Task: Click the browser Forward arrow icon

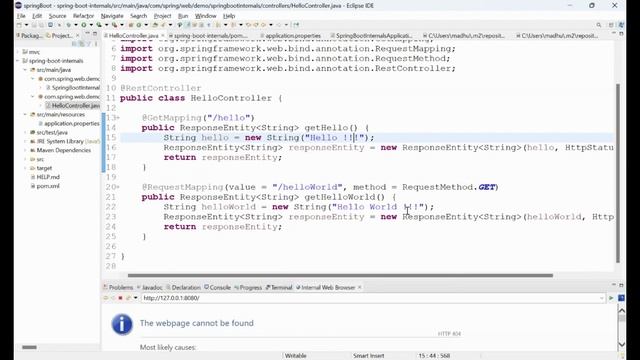Action: [113, 298]
